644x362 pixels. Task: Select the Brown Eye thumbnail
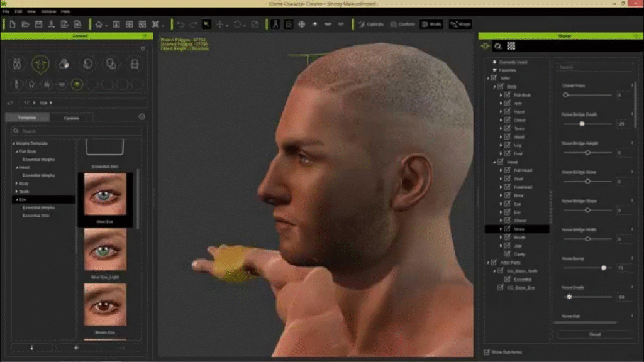coord(104,304)
